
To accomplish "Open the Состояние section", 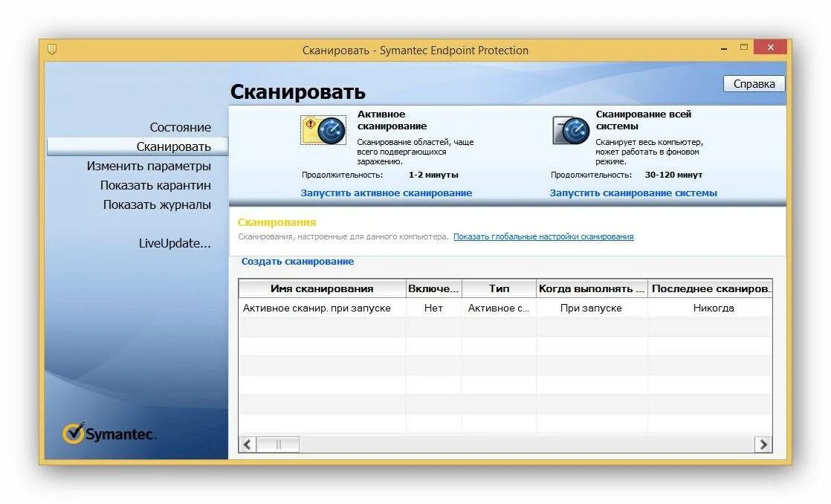I will pos(180,127).
